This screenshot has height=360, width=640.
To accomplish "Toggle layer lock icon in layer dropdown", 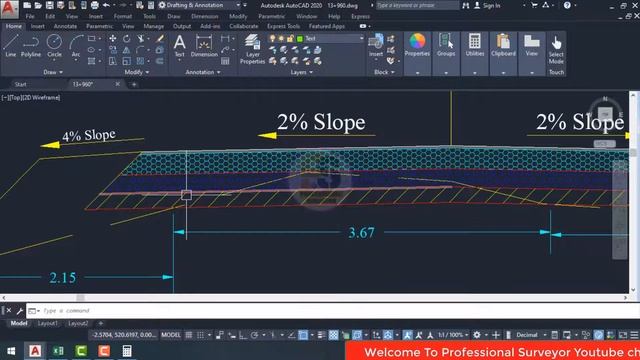I will click(x=290, y=38).
